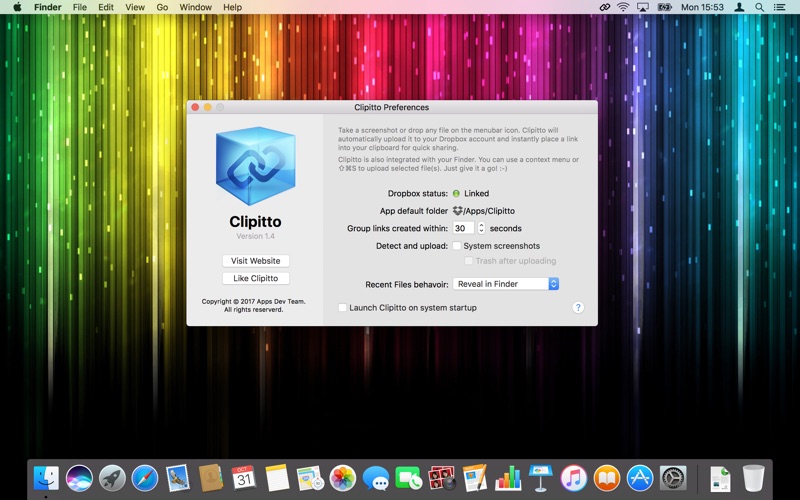800x500 pixels.
Task: Open the Help menu
Action: (232, 7)
